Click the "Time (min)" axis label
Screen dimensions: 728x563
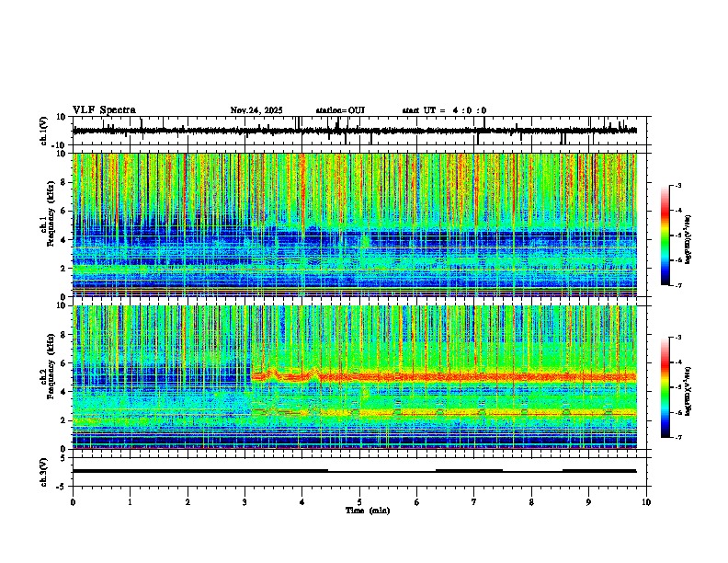coord(368,511)
